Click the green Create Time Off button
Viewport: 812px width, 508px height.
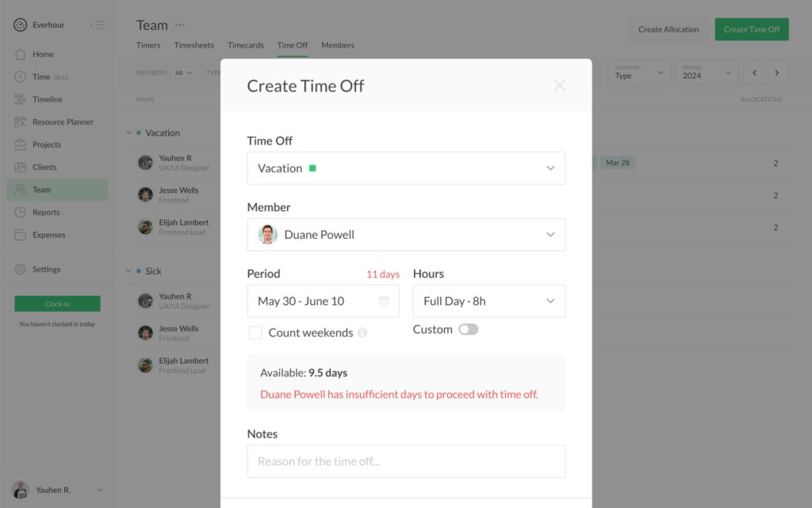(x=752, y=29)
